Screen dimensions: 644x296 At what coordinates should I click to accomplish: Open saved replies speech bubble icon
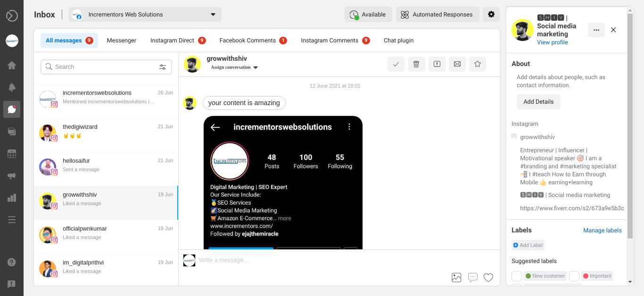[x=473, y=278]
